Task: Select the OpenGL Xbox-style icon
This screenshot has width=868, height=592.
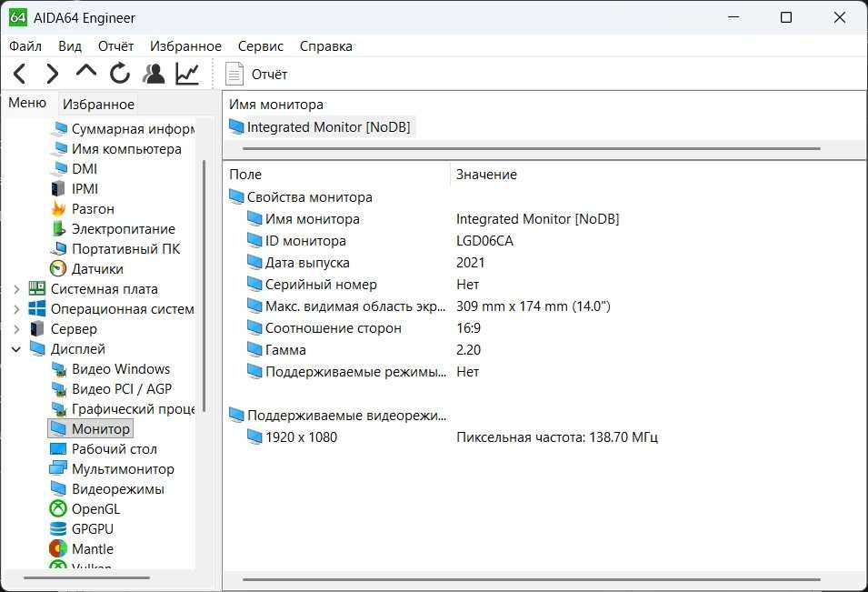Action: click(x=58, y=508)
